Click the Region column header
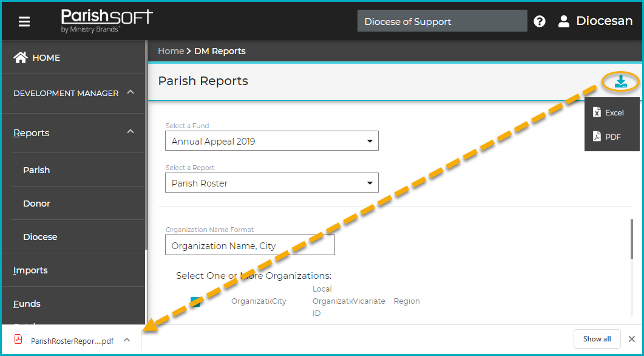 [x=407, y=301]
